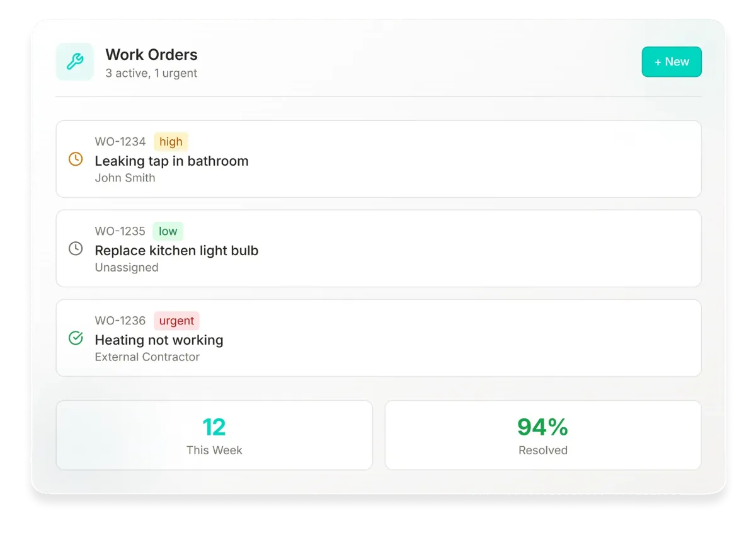
Task: Click the gray clock icon on WO-1235
Action: click(x=76, y=248)
